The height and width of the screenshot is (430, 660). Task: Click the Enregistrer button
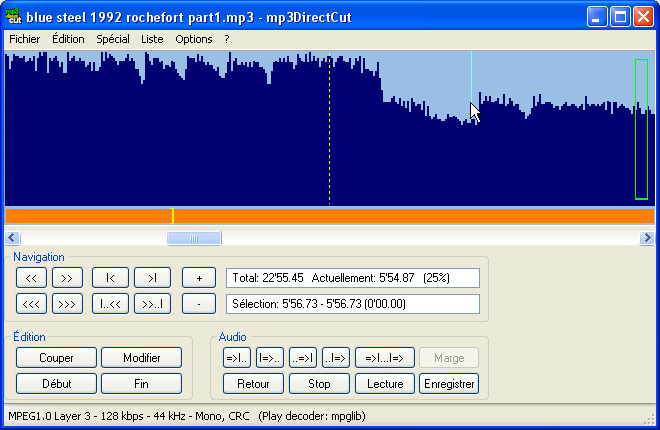(x=449, y=384)
